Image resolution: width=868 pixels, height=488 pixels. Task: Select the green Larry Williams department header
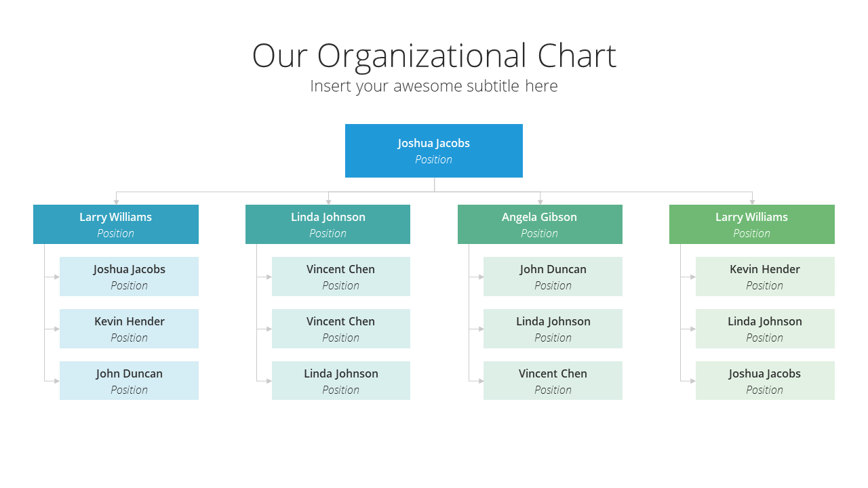pos(752,224)
